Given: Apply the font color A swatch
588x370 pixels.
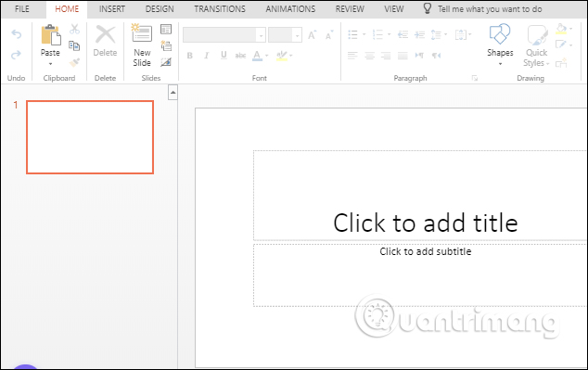Looking at the screenshot, I should [257, 56].
